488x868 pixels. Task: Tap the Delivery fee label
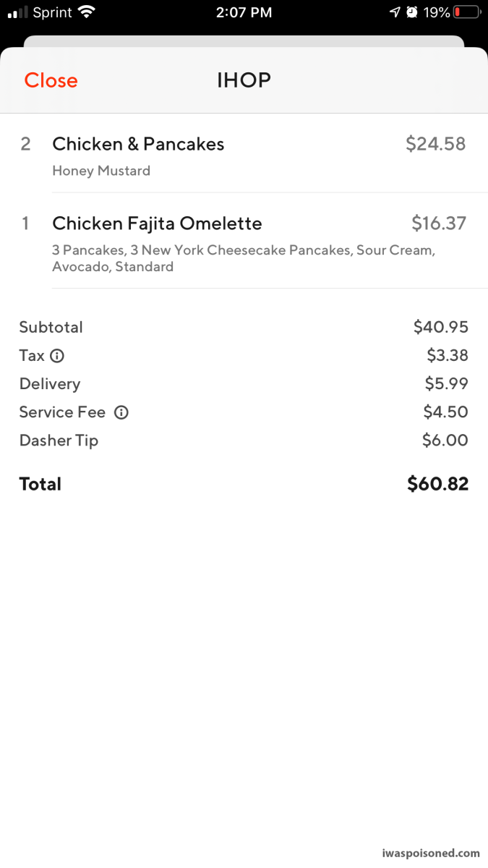(x=50, y=384)
